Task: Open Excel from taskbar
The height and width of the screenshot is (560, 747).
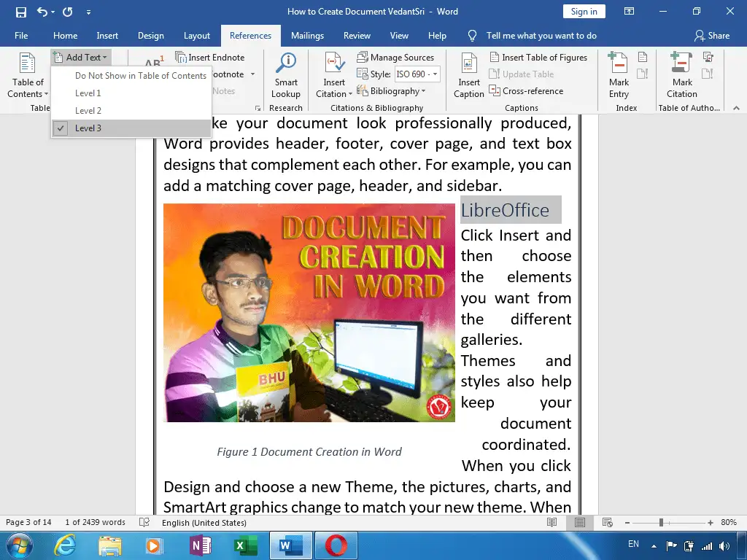Action: pyautogui.click(x=245, y=545)
